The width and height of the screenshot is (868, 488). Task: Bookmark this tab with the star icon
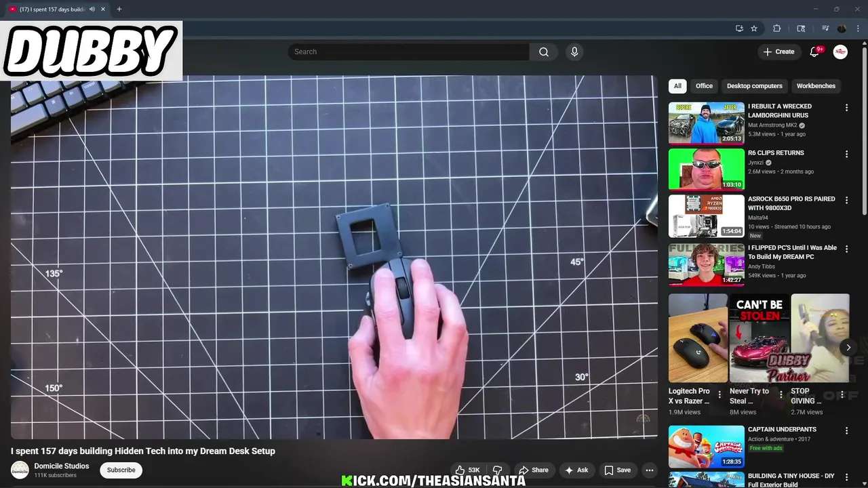(754, 28)
